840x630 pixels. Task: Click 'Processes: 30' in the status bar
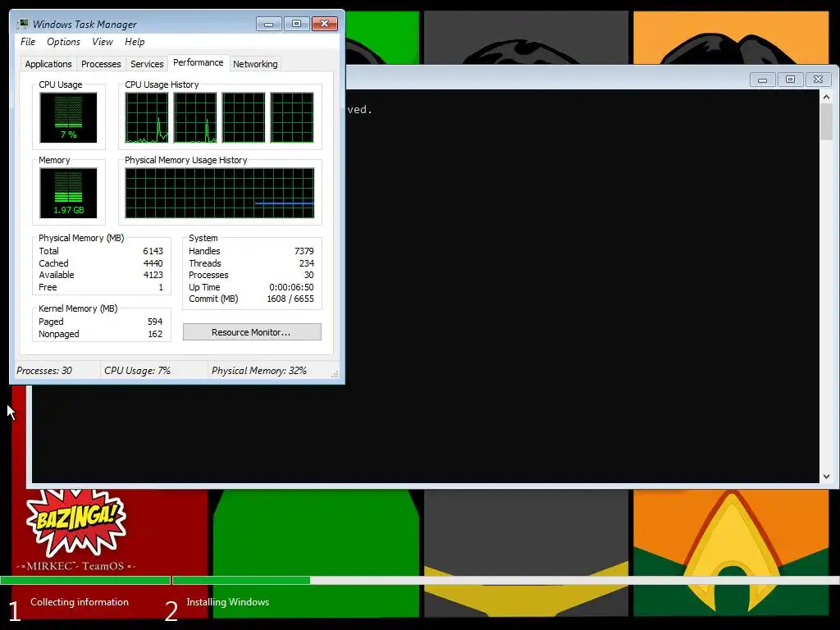coord(44,371)
